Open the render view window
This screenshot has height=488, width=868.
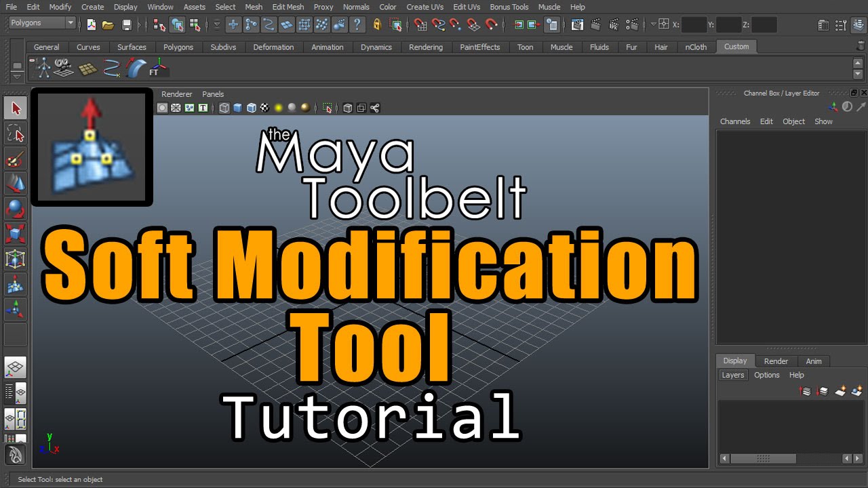point(577,25)
